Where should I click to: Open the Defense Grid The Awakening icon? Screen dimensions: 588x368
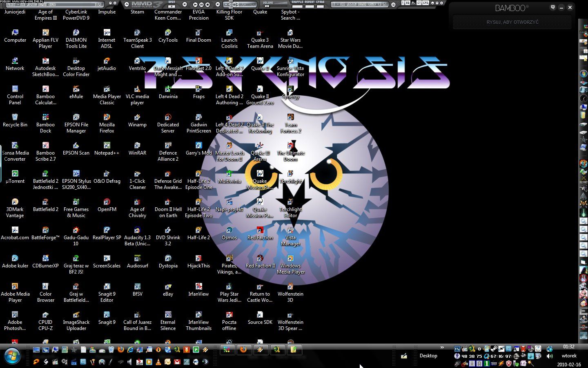coord(168,180)
